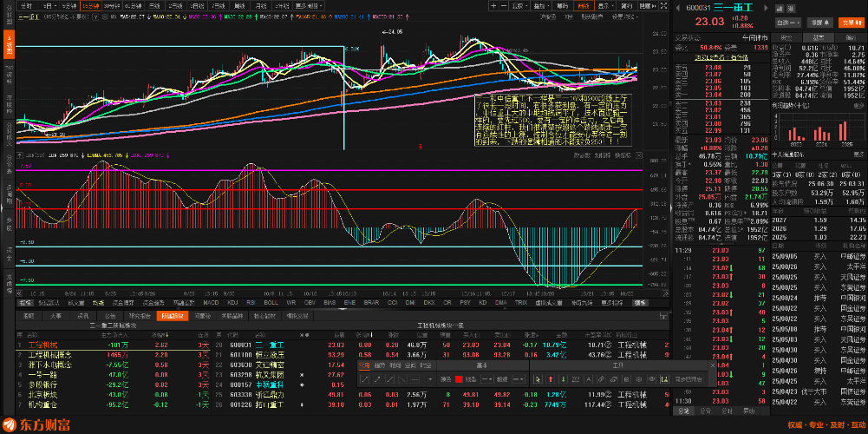Switch to weekly K-line period
Image resolution: width=868 pixels, height=434 pixels.
238,5
